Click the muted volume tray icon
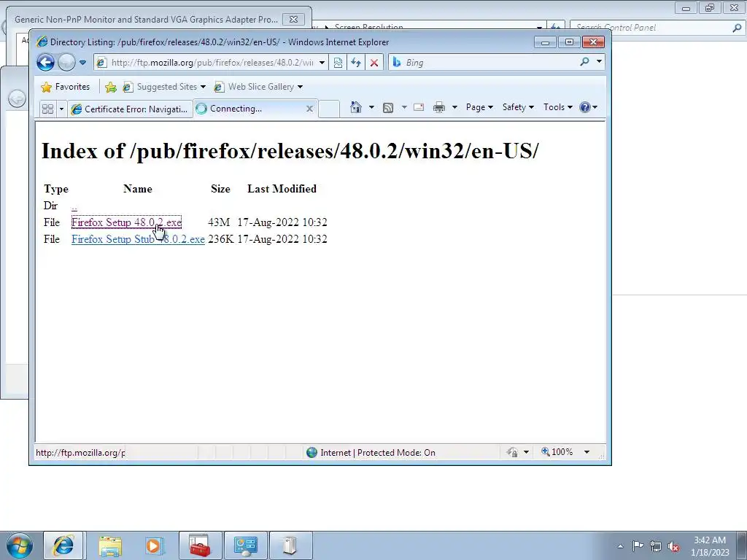The image size is (747, 560). [x=673, y=546]
